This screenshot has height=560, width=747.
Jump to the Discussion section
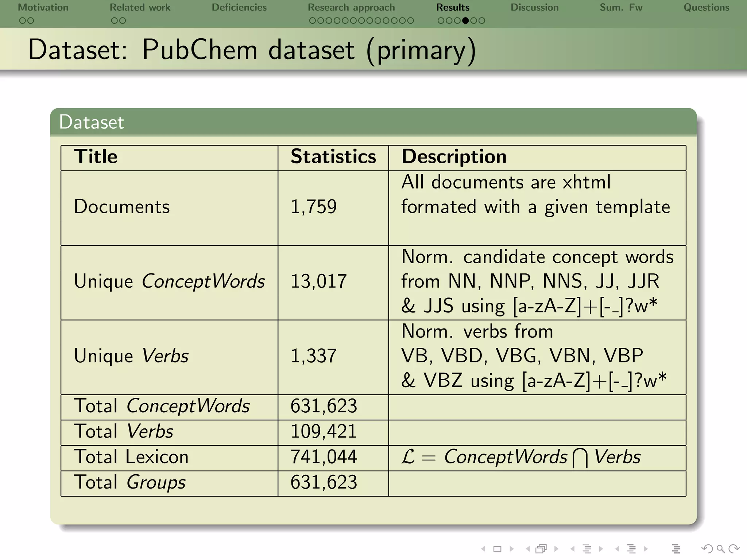pos(535,7)
